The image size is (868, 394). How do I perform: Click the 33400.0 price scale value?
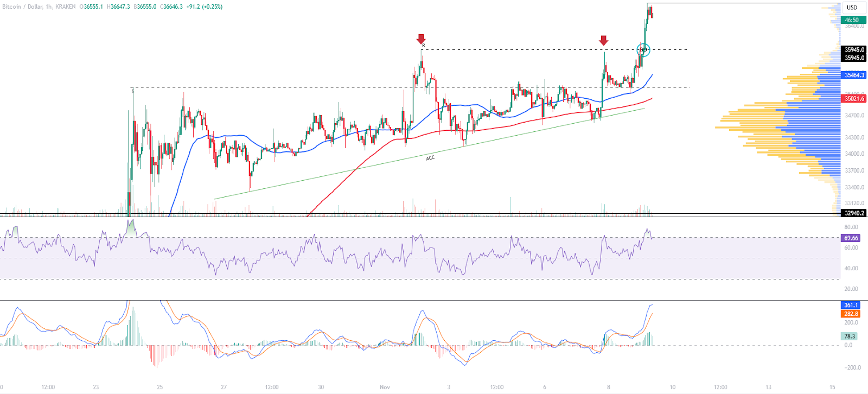854,187
